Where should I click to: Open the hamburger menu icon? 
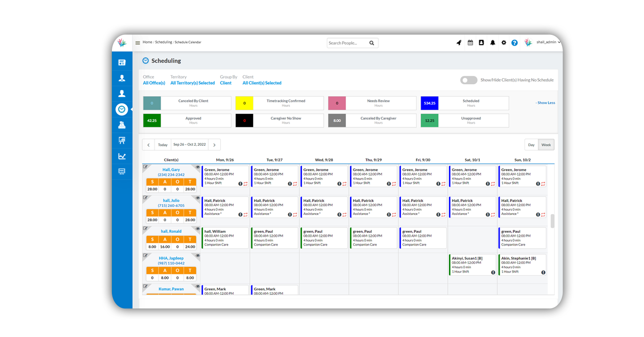click(x=138, y=43)
